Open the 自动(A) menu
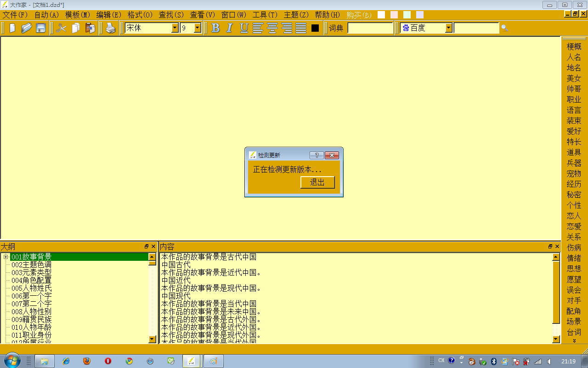Image resolution: width=588 pixels, height=368 pixels. 46,15
